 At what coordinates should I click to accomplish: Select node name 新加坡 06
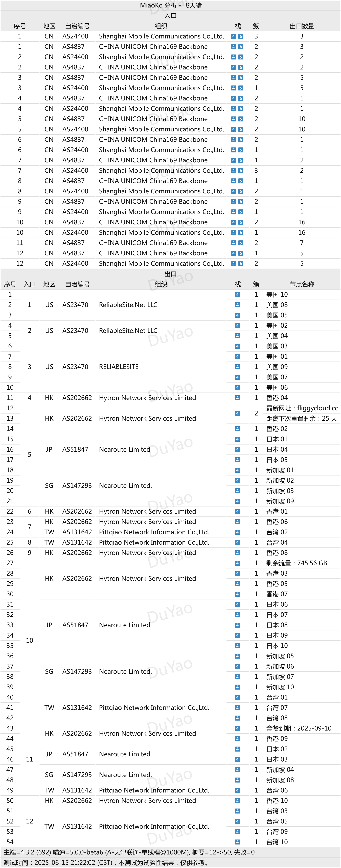coord(280,667)
